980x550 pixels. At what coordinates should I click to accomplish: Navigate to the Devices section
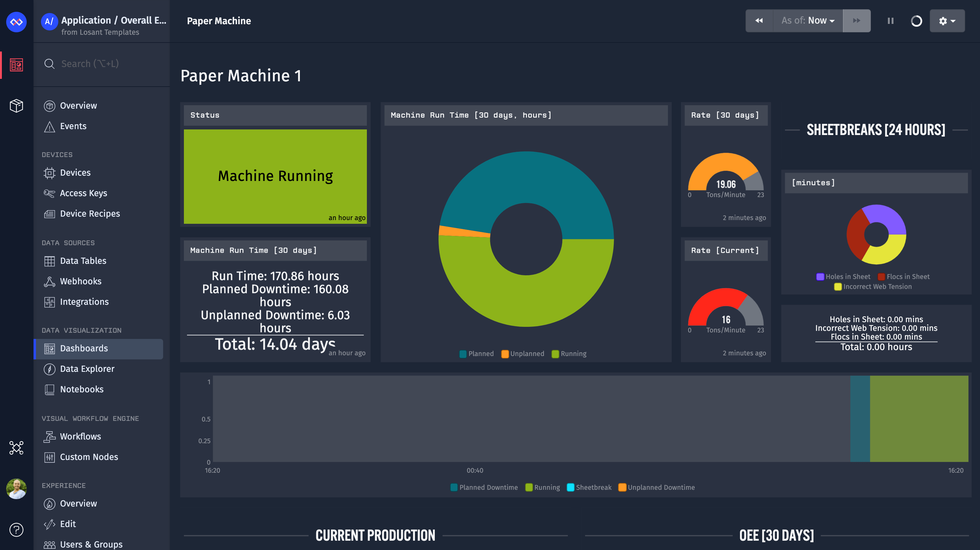[x=75, y=173]
